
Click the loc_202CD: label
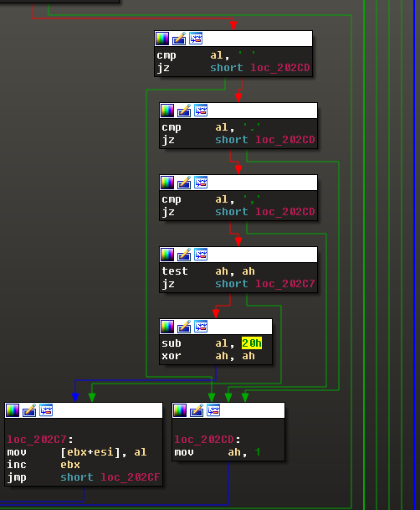pos(207,440)
